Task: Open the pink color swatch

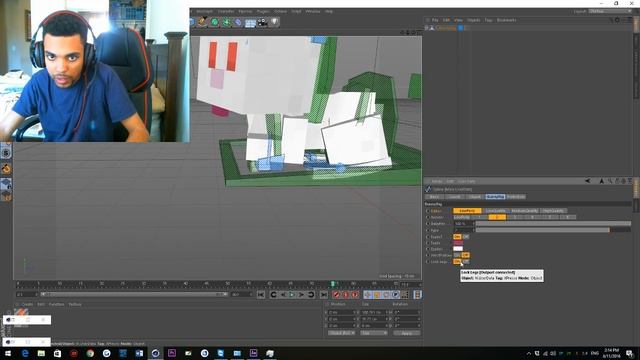Action: point(458,243)
